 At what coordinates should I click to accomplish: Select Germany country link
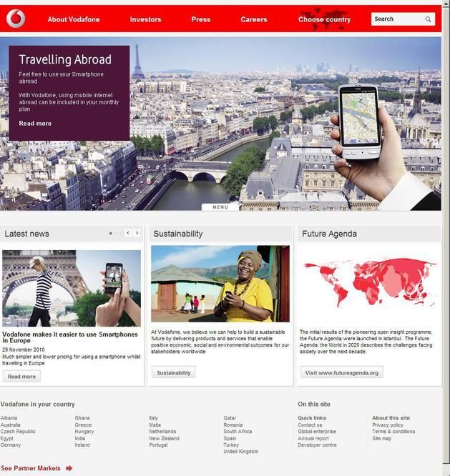pos(11,445)
